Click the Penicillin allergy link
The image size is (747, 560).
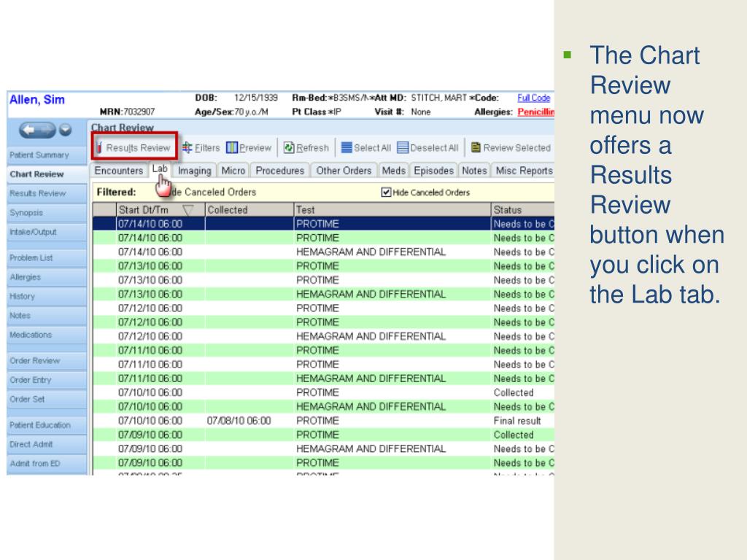click(x=536, y=112)
